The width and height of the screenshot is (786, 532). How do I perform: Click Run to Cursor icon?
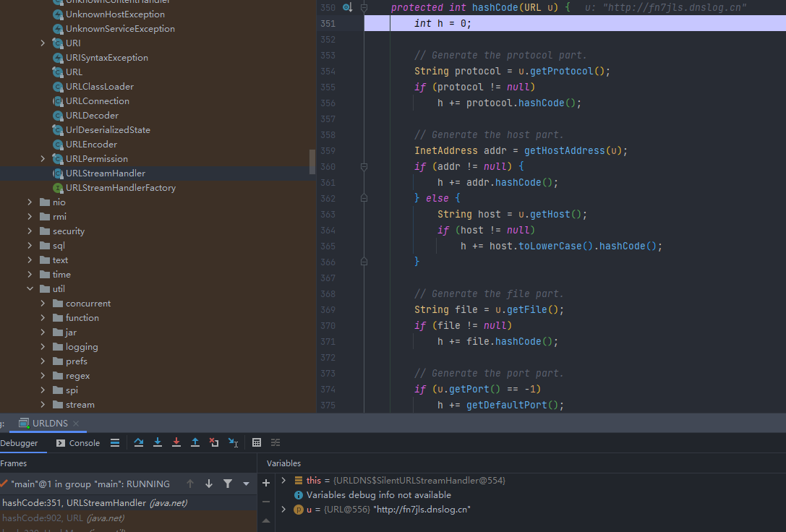(x=233, y=442)
